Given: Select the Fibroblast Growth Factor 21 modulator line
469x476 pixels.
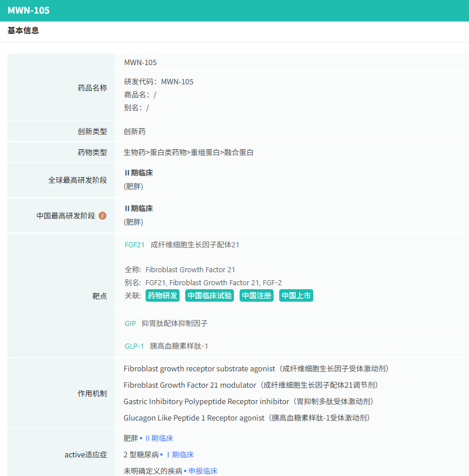Looking at the screenshot, I should click(251, 385).
